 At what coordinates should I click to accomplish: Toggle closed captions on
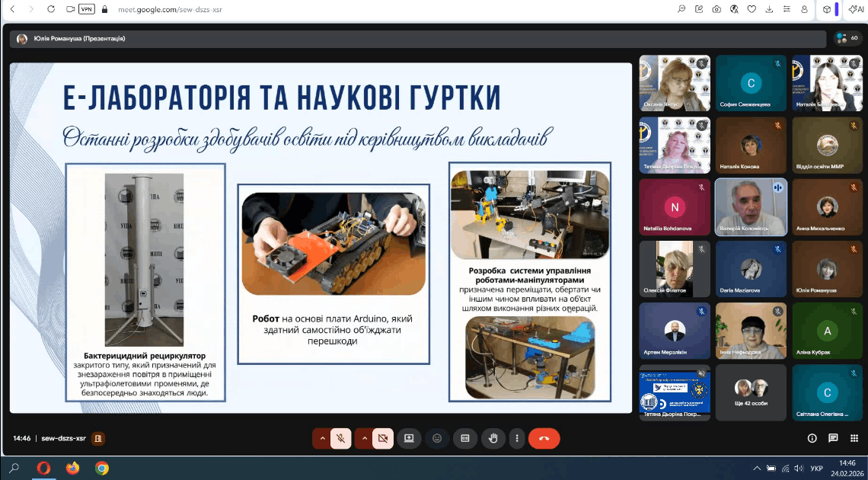[x=464, y=438]
